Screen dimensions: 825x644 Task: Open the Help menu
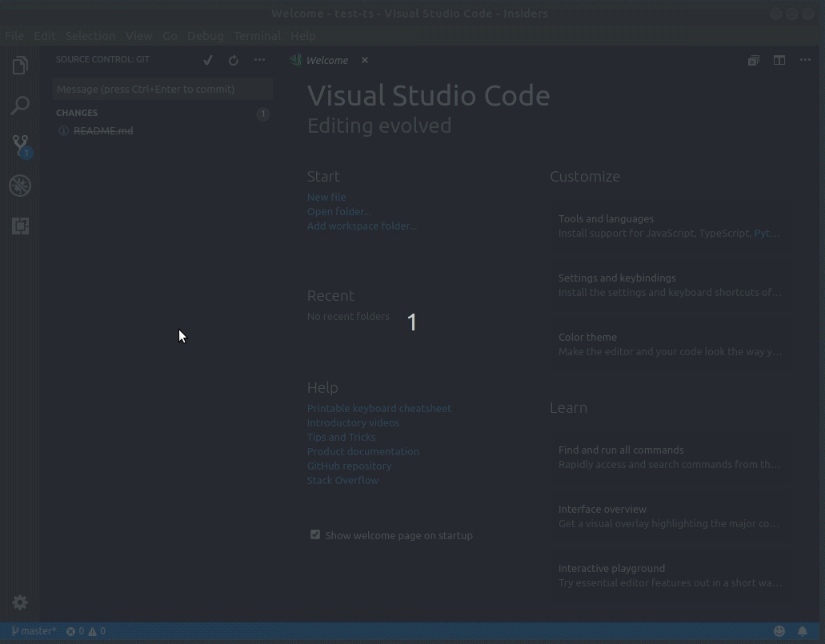click(303, 36)
